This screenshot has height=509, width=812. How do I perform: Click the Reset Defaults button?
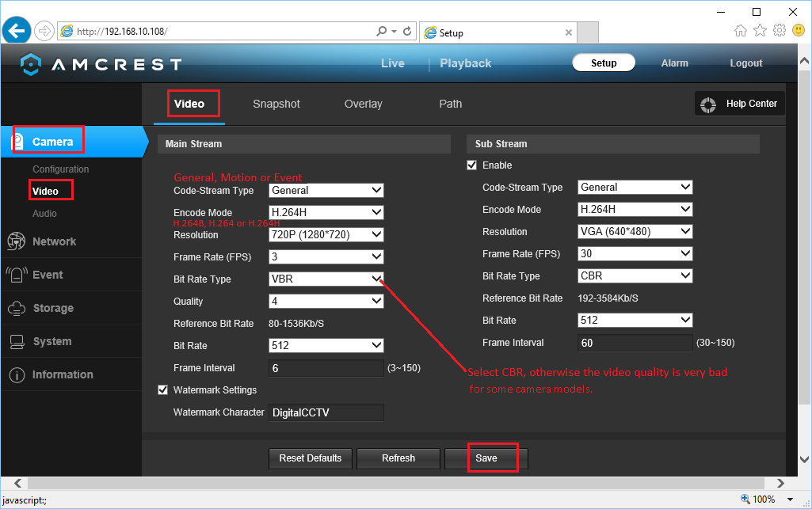pyautogui.click(x=311, y=458)
